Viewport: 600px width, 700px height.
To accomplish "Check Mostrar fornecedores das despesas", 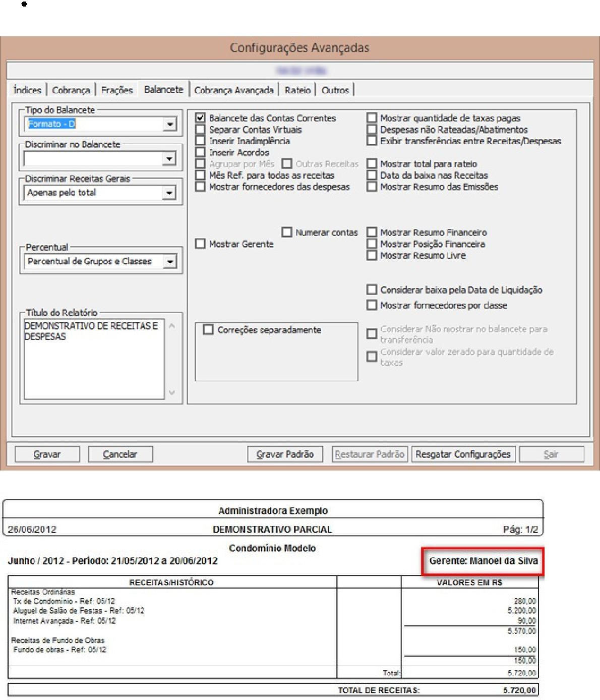I will click(x=201, y=187).
